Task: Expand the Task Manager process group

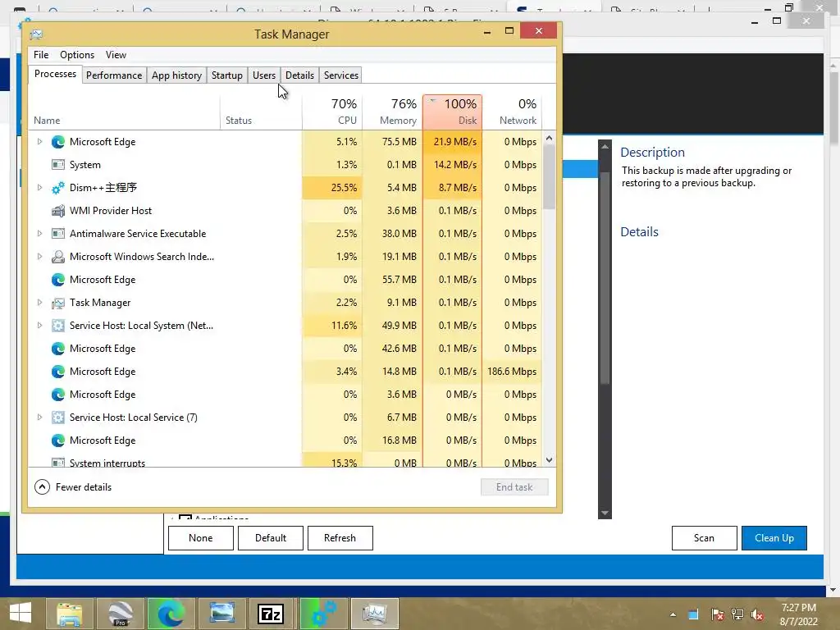Action: tap(39, 303)
